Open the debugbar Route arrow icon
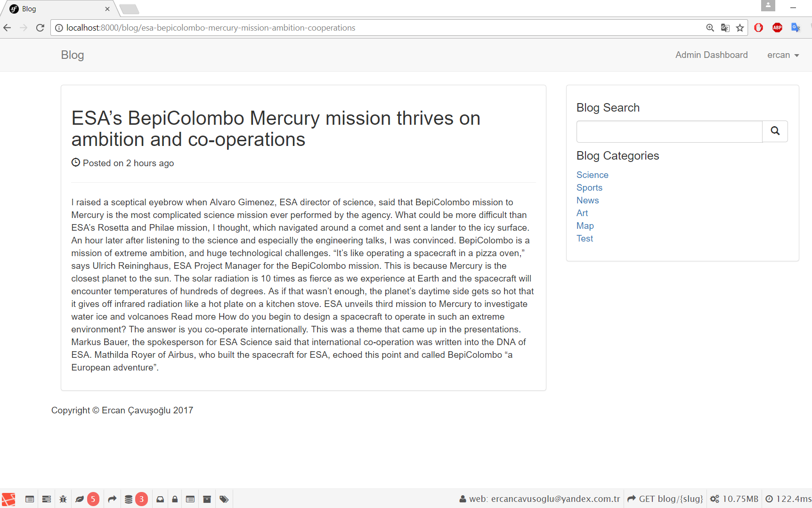Screen dimensions: 812x508 click(x=112, y=499)
